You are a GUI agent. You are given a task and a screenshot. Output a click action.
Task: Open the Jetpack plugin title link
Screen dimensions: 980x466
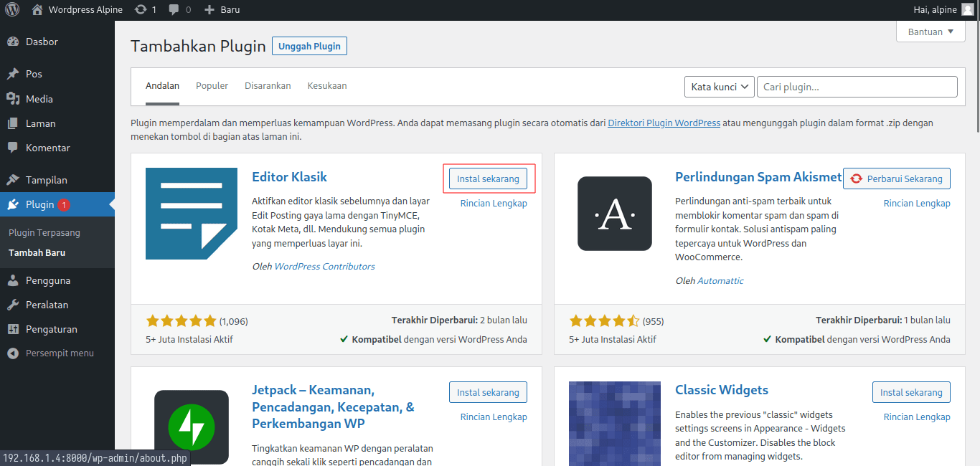(x=334, y=406)
